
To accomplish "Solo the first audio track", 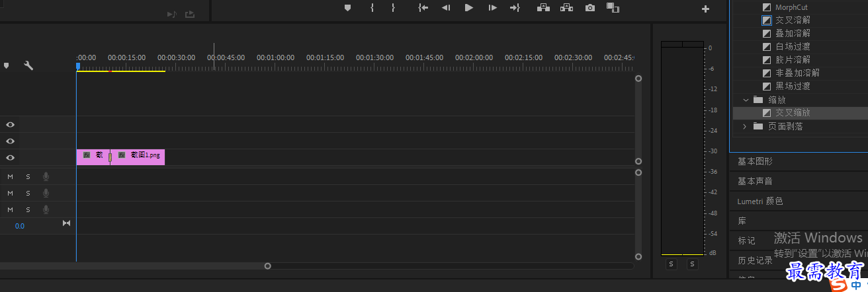I will (28, 176).
